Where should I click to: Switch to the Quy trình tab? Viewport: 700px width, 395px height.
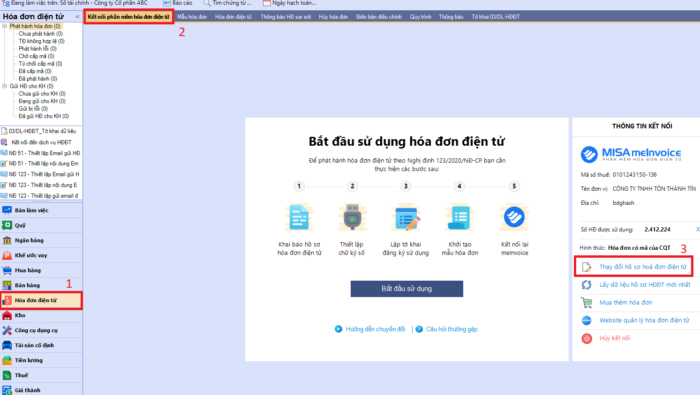[x=421, y=17]
